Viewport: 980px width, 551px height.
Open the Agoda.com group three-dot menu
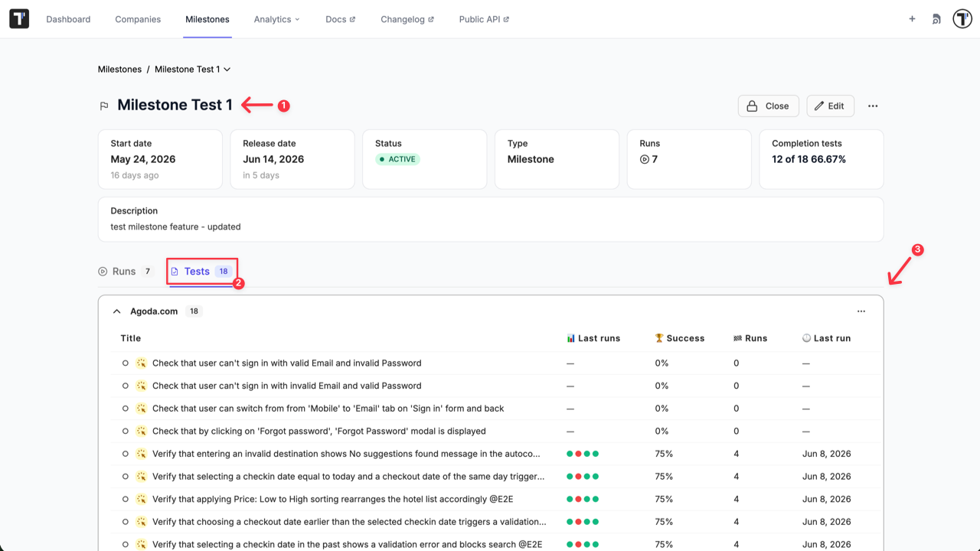(x=861, y=311)
